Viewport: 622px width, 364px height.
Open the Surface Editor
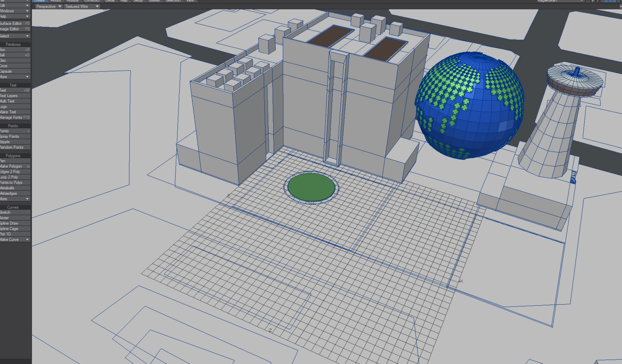click(x=14, y=24)
